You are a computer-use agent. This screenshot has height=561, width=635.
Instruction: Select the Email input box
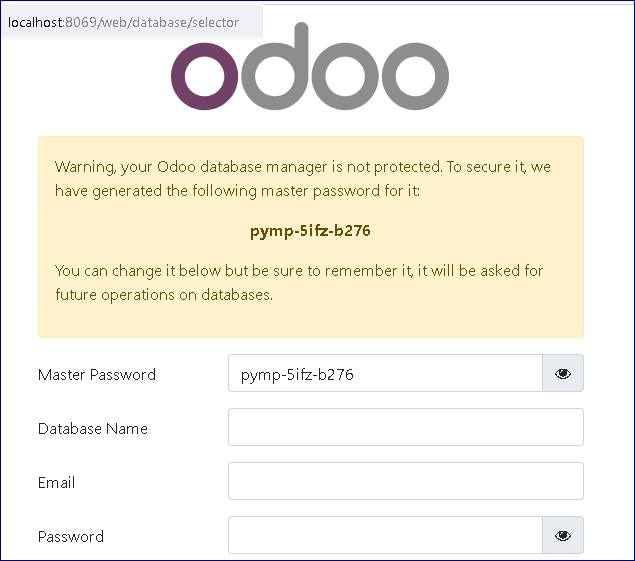tap(406, 481)
